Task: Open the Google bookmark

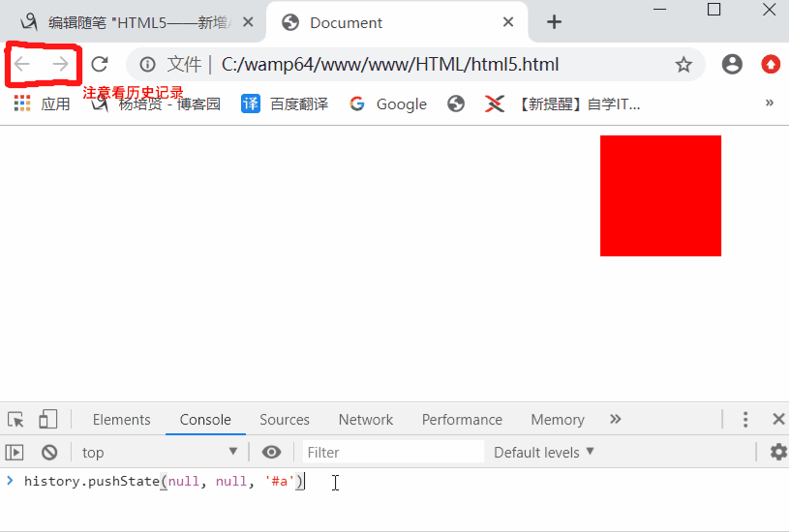Action: (x=388, y=103)
